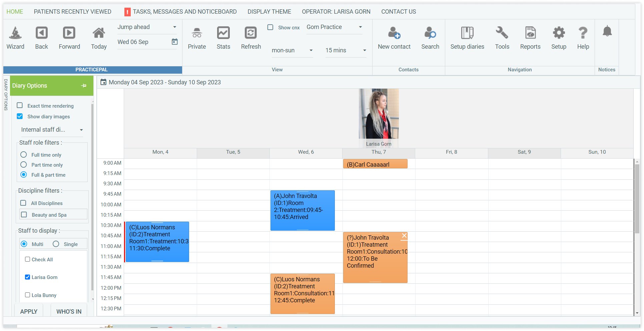
Task: Select Single staff display
Action: pos(56,244)
